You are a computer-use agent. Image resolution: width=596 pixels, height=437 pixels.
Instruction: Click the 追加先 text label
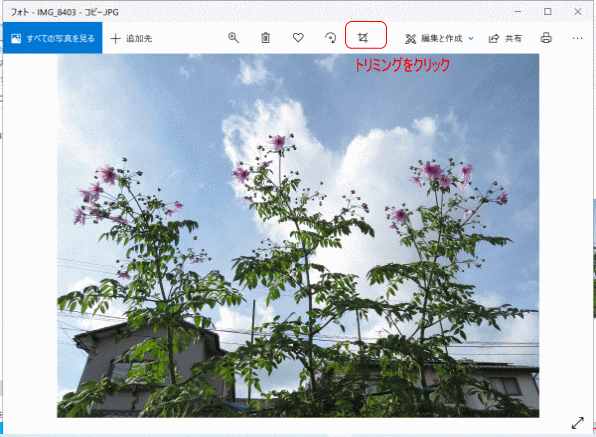click(139, 38)
